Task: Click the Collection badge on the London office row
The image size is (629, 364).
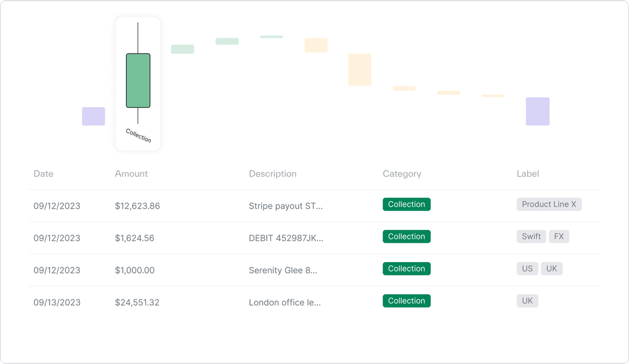Action: pyautogui.click(x=406, y=301)
